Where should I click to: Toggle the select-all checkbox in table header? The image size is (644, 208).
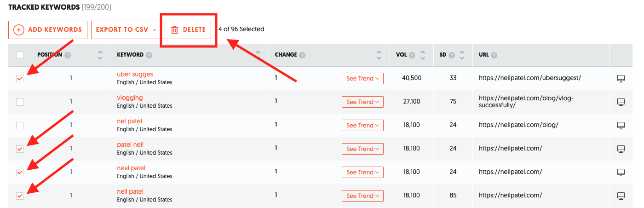20,55
